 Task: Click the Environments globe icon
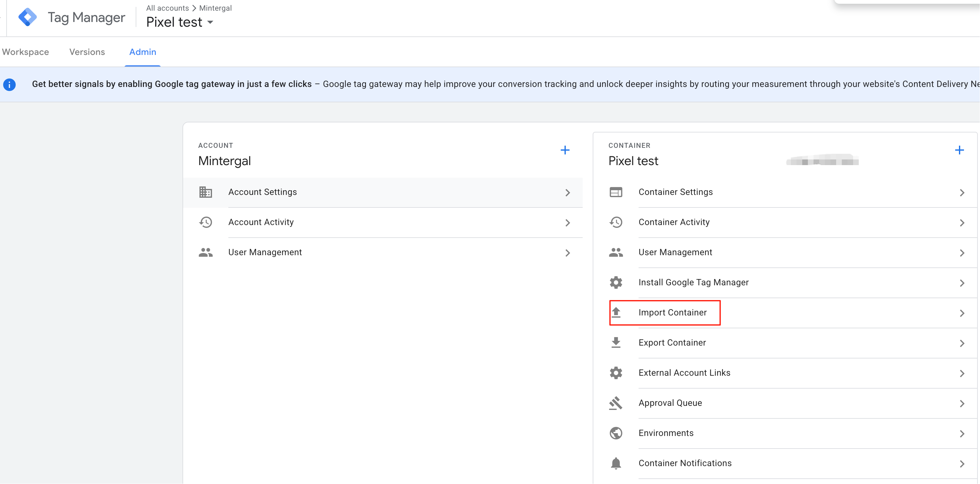pos(616,433)
